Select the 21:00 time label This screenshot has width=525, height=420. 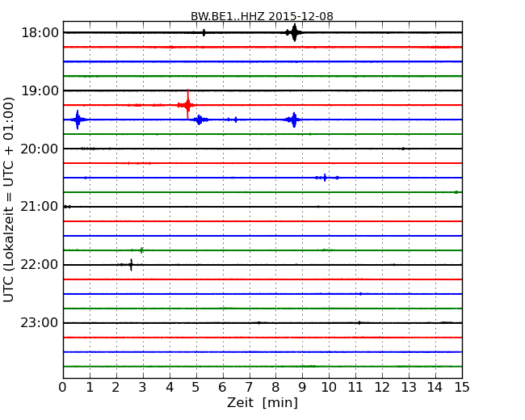click(40, 207)
